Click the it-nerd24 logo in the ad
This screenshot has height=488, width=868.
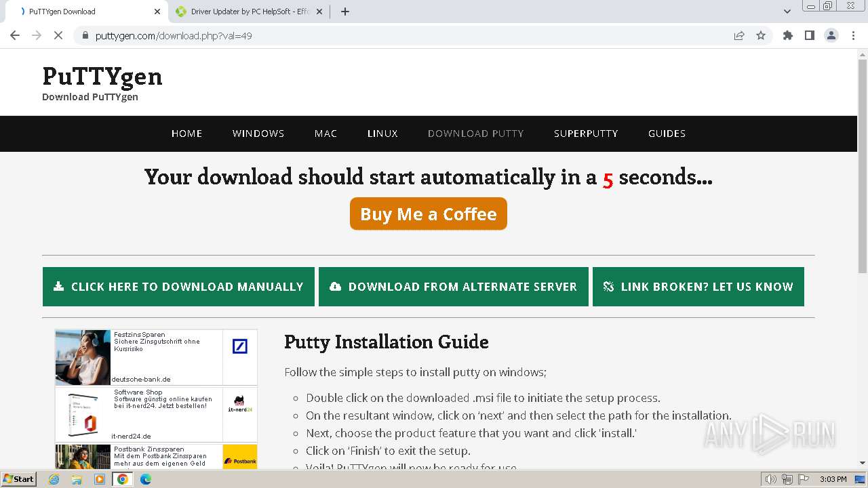click(239, 403)
